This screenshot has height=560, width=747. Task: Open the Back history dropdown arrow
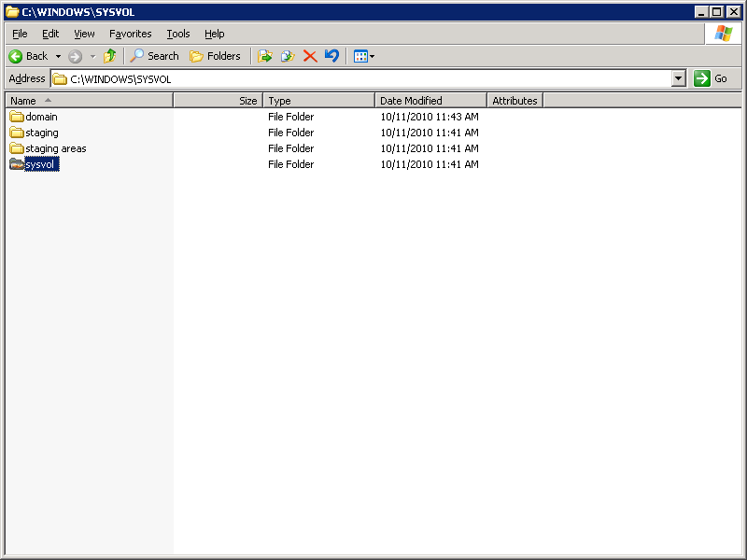click(58, 56)
